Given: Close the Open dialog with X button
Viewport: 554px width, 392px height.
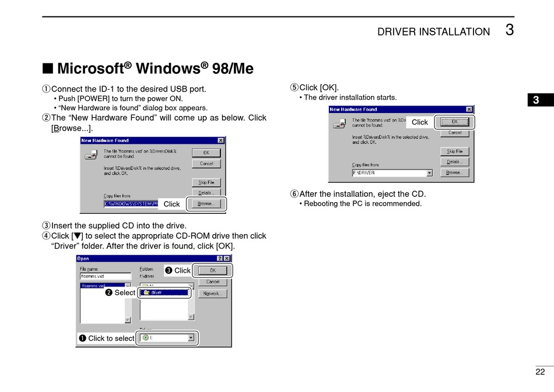Looking at the screenshot, I should (226, 259).
